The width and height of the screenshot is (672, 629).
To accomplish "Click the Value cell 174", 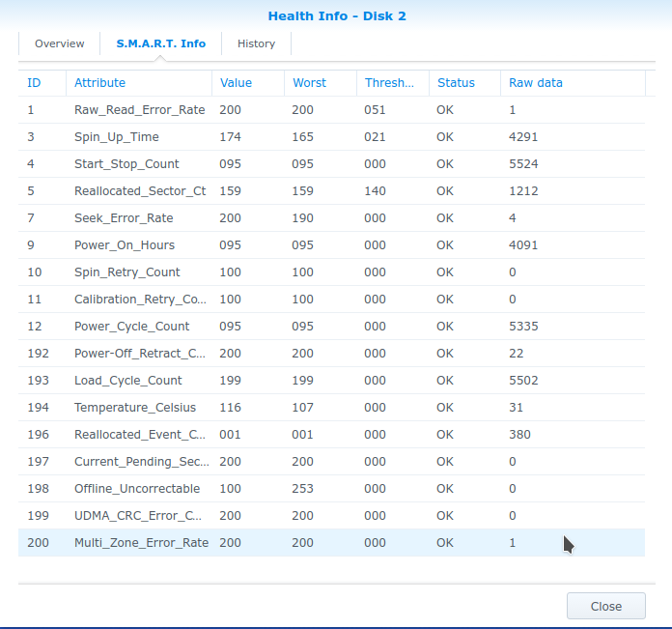I will coord(230,137).
